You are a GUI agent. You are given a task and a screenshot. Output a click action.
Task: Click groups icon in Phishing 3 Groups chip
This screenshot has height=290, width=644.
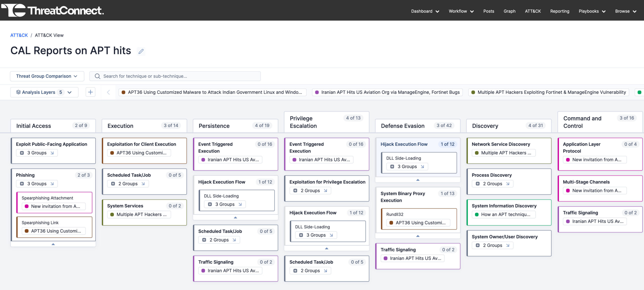point(22,184)
